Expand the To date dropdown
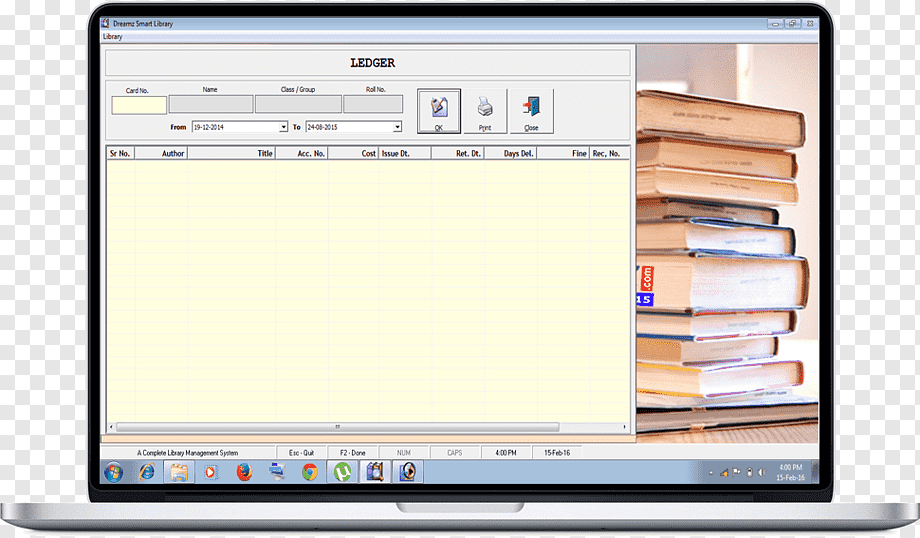Image resolution: width=920 pixels, height=538 pixels. pos(397,127)
